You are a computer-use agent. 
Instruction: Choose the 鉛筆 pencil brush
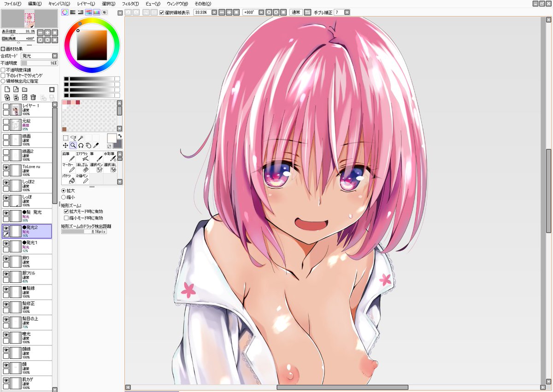pyautogui.click(x=68, y=157)
